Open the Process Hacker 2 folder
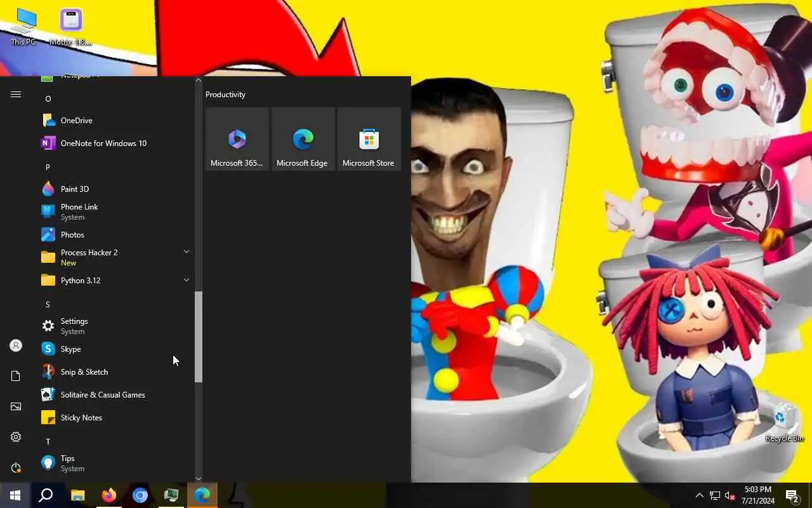The image size is (812, 508). [114, 257]
